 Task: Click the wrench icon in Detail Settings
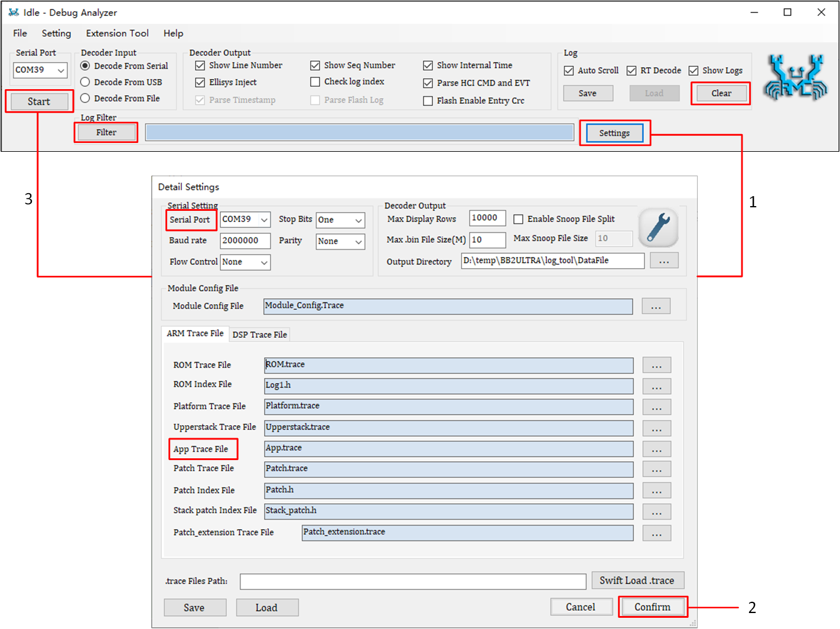click(658, 228)
